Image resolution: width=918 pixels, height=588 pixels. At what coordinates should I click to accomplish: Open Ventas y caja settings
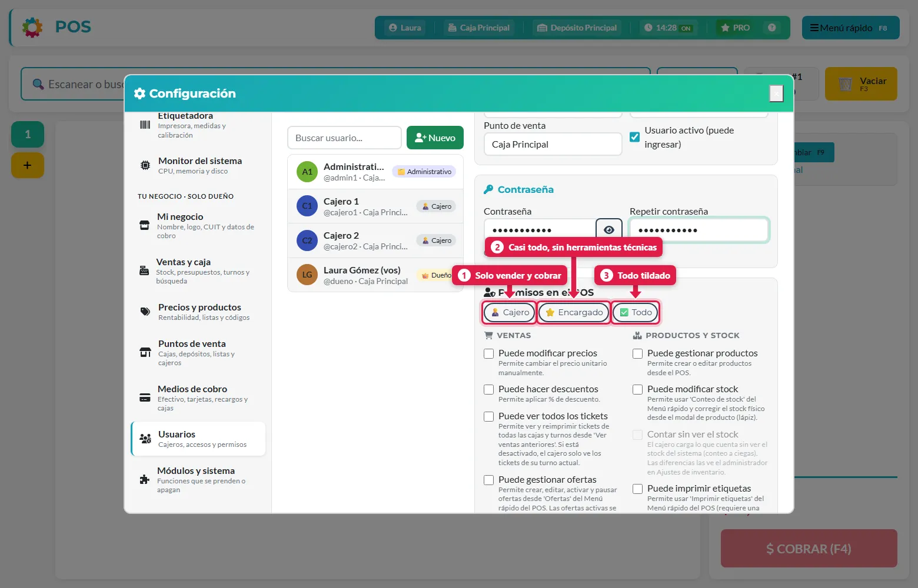[x=198, y=271]
